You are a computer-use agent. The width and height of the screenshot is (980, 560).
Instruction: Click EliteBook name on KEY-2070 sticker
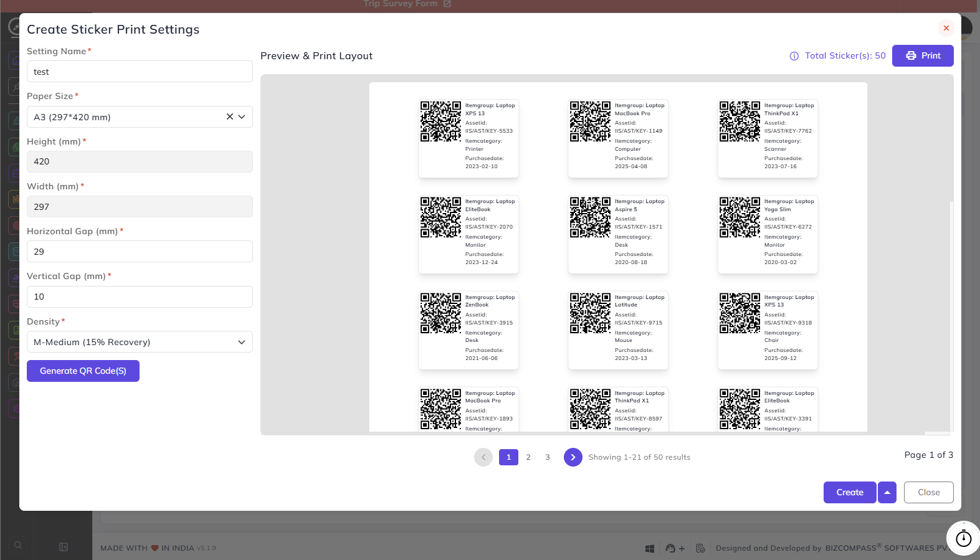point(478,209)
